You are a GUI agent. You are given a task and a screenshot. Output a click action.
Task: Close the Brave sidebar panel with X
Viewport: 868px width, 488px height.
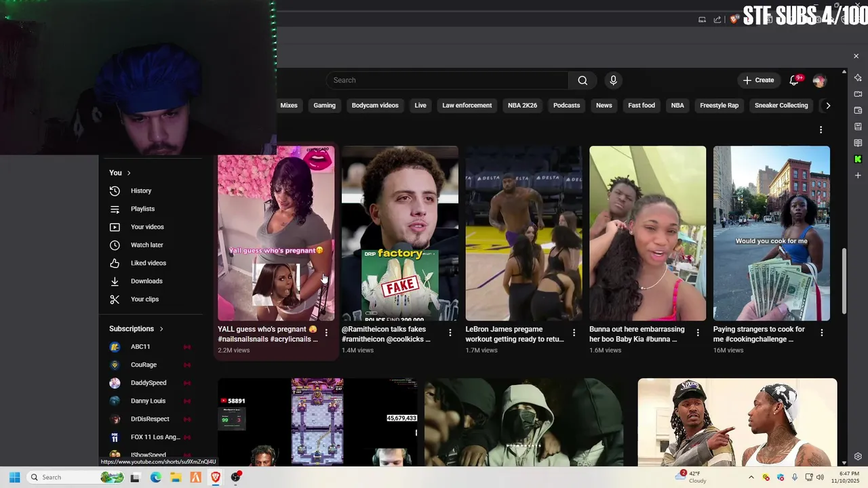pyautogui.click(x=856, y=56)
